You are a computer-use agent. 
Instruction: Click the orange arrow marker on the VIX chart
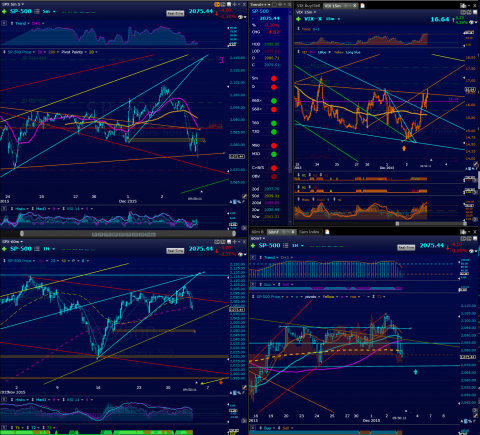pos(404,148)
